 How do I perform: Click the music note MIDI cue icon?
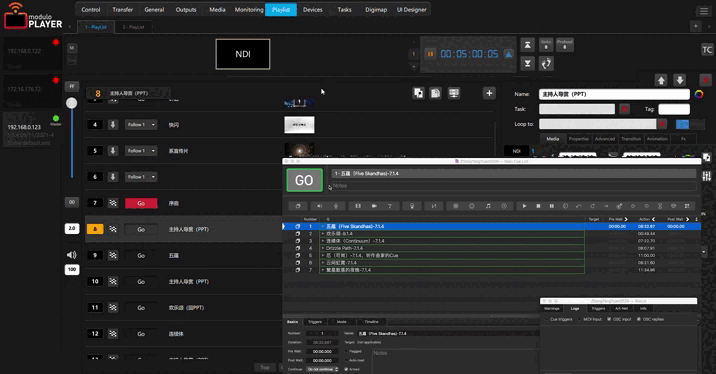[488, 206]
